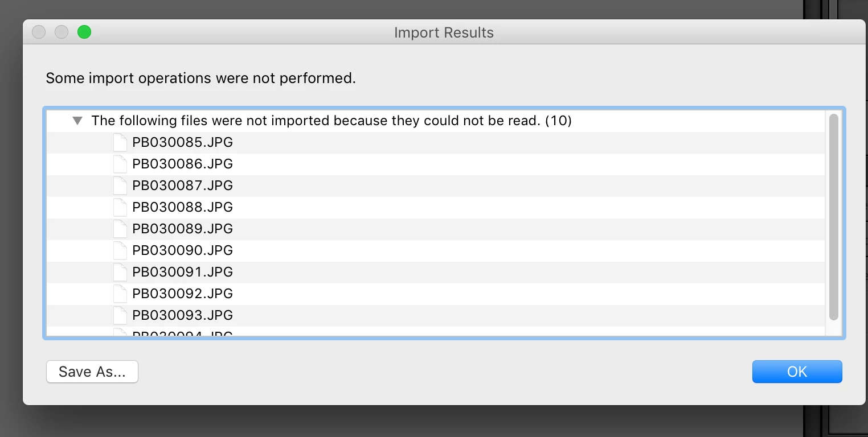868x437 pixels.
Task: Select PB030087.JPG filename text
Action: click(182, 185)
